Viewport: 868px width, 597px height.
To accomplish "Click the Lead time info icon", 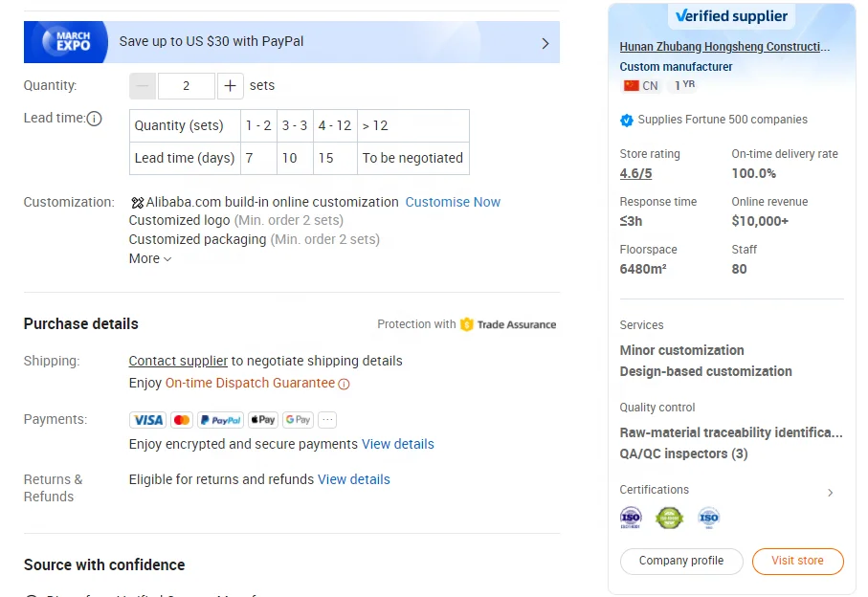I will coord(94,119).
